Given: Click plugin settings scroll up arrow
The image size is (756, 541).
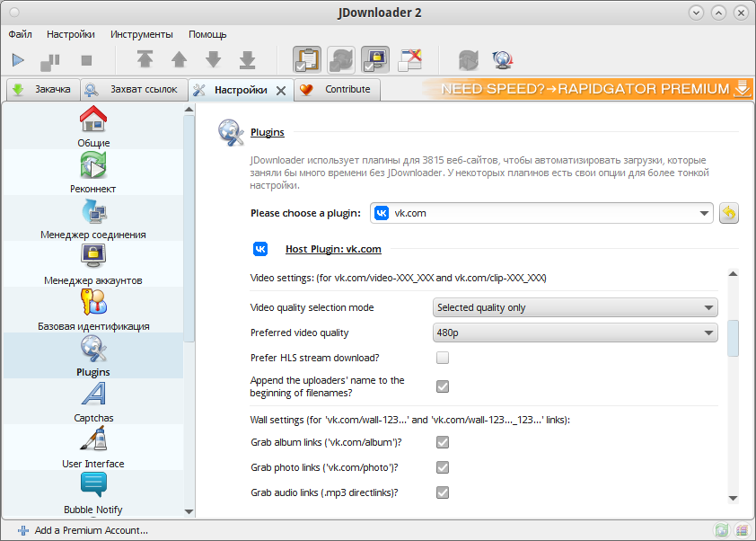Looking at the screenshot, I should 733,273.
